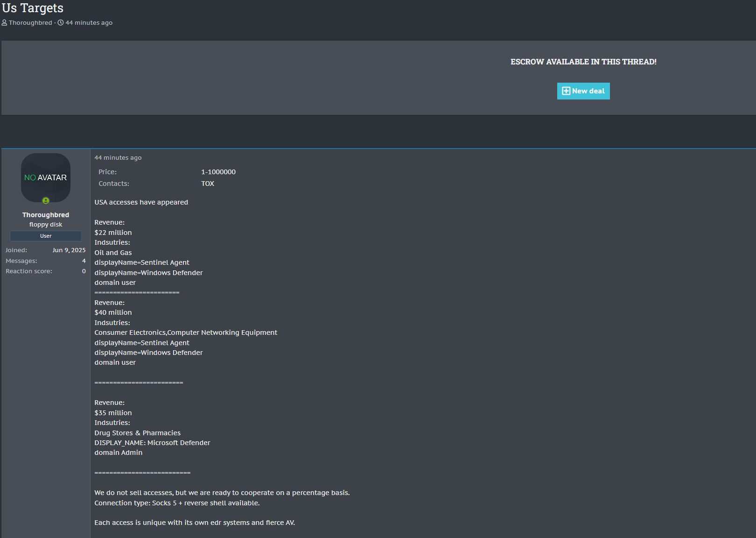
Task: Open the post's 44 minutes ago permalink
Action: [x=118, y=158]
